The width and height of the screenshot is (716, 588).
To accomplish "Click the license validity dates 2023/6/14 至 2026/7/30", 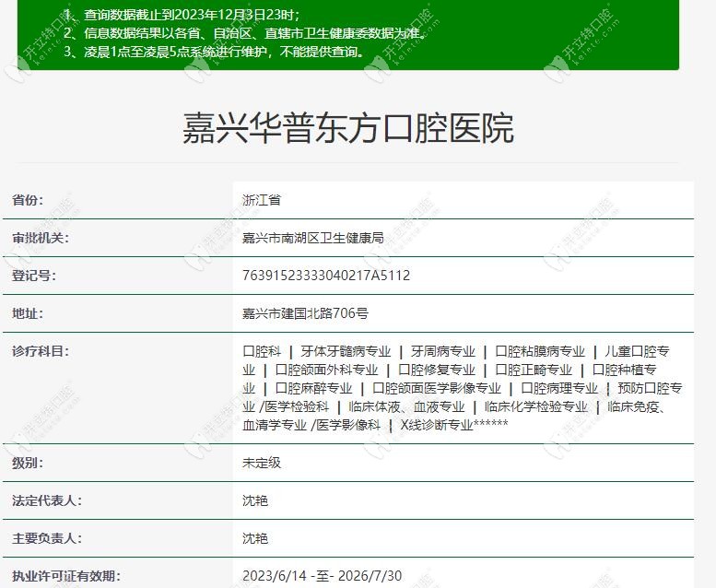I will click(322, 576).
